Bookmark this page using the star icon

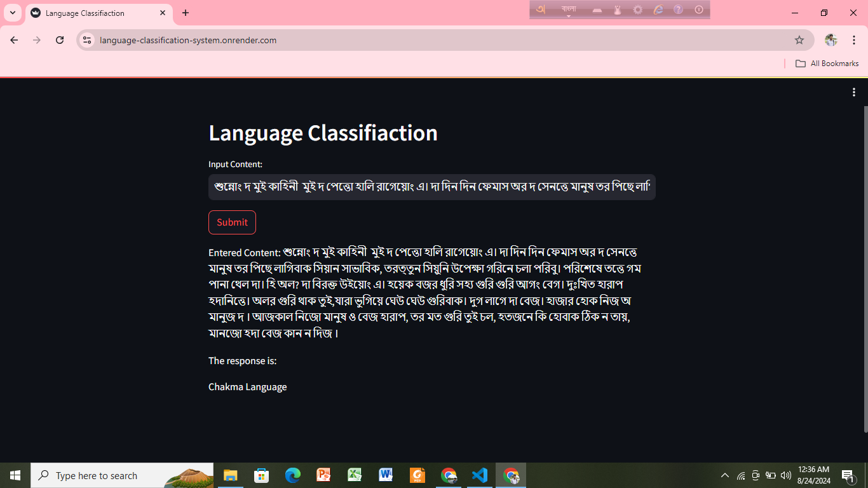click(x=800, y=39)
